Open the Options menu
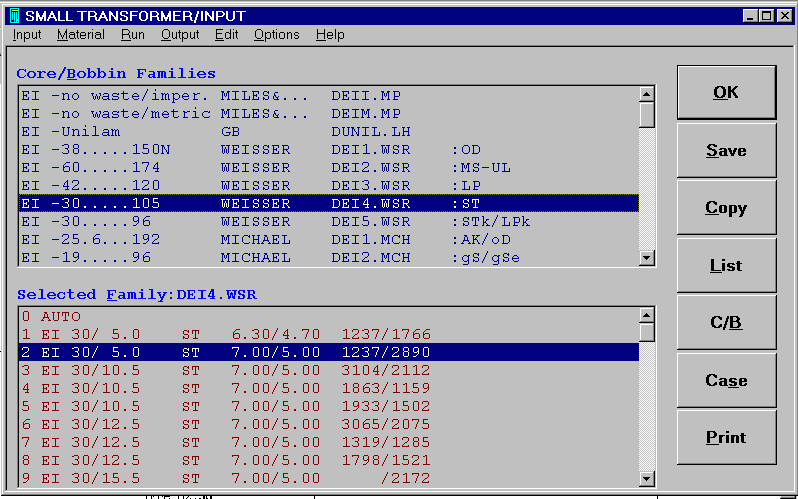 tap(276, 35)
